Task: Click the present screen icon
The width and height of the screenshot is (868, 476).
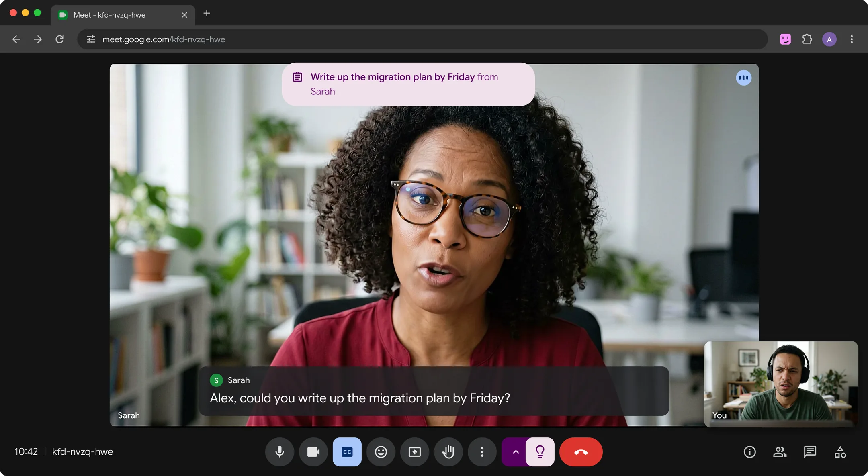Action: [x=414, y=452]
